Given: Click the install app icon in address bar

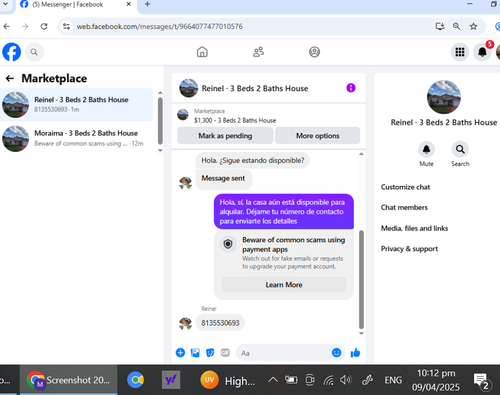Looking at the screenshot, I should pyautogui.click(x=440, y=26).
